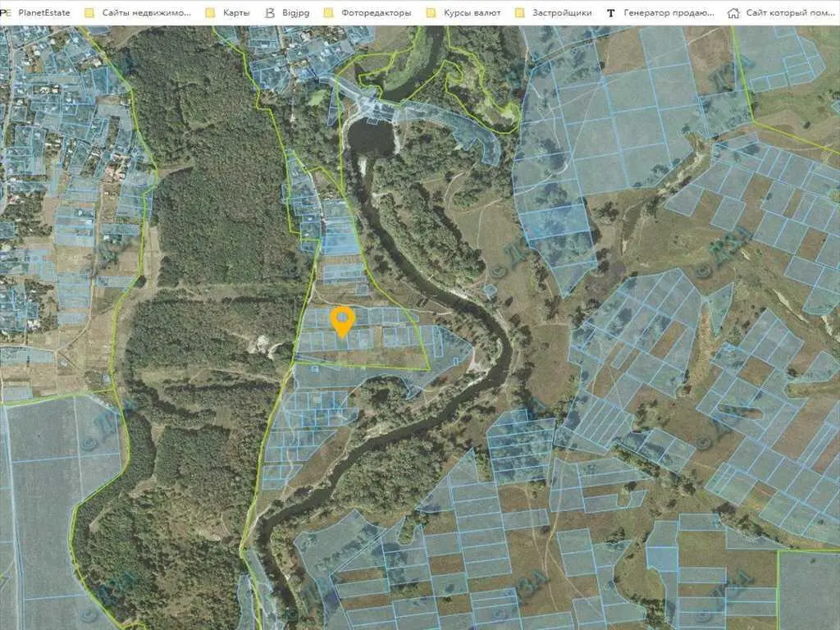Click the round pond on the map
This screenshot has height=630, width=840.
(x=372, y=136)
